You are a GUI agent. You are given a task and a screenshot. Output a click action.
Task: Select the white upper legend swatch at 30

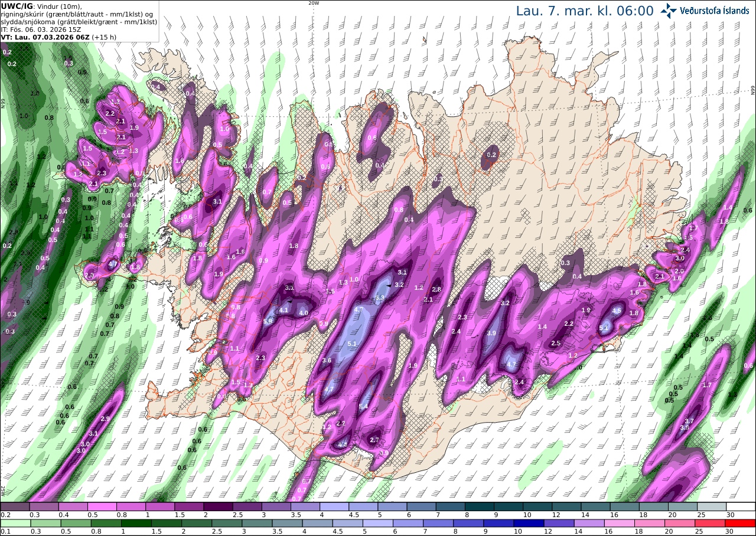click(741, 506)
